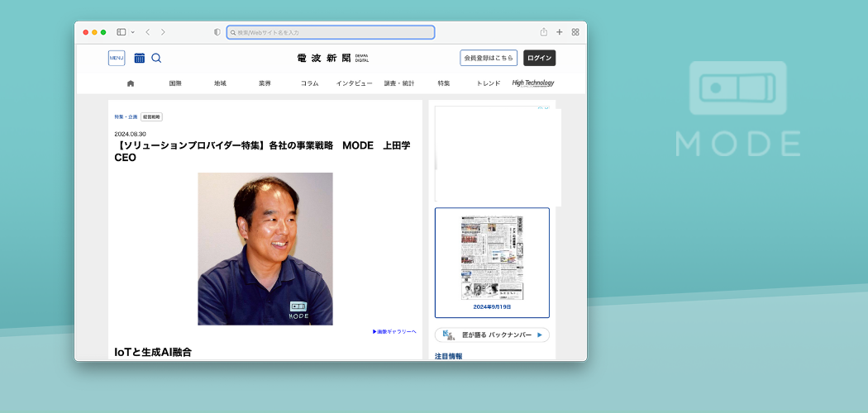Viewport: 868px width, 413px height.
Task: Click the blue calendar icon
Action: coord(139,58)
